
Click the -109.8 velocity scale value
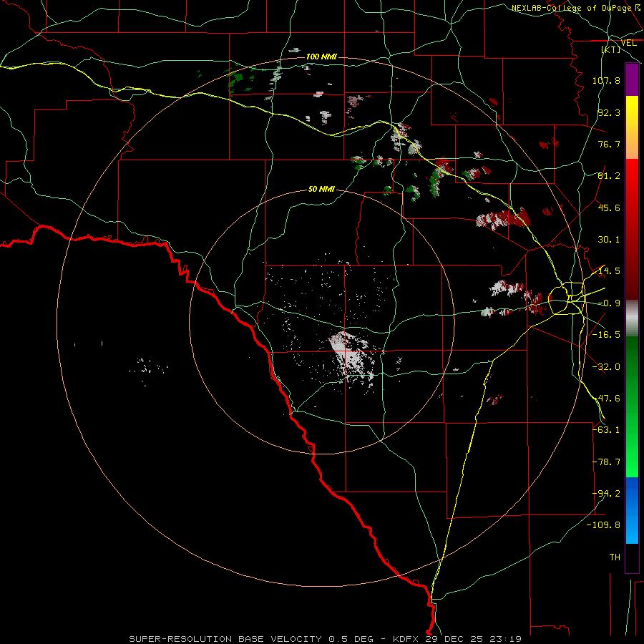[x=604, y=525]
